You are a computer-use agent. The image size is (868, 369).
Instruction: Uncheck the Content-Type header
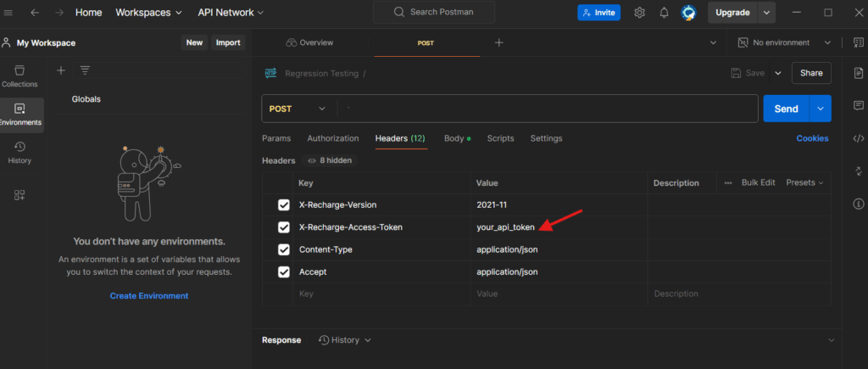[284, 250]
